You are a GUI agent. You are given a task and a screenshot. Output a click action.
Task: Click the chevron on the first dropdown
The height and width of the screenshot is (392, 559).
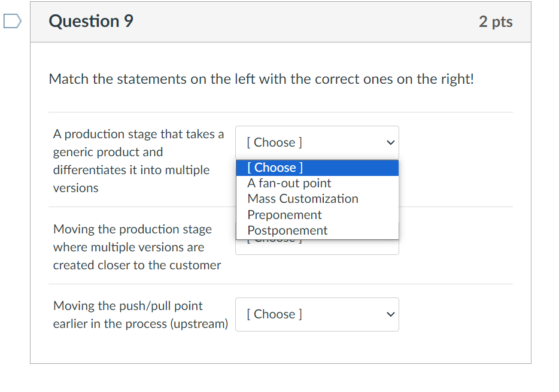pos(390,142)
